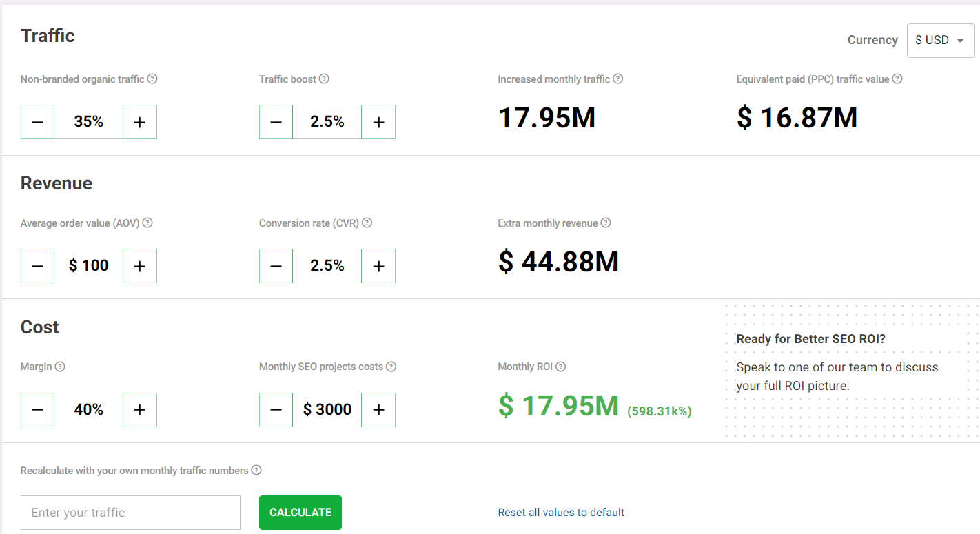Show info icon for Extra monthly revenue
The image size is (980, 534).
point(606,223)
